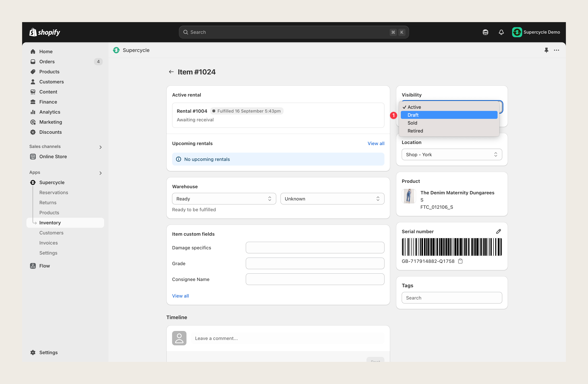Open Supercycle Returns
The image size is (588, 384).
pos(48,202)
